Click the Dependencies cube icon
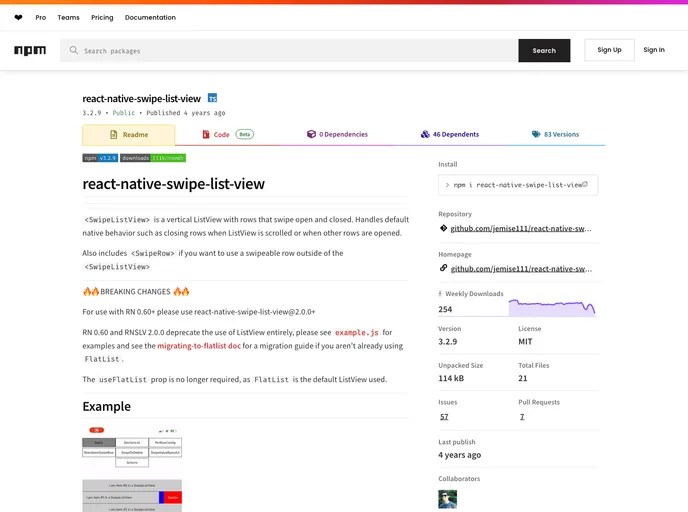The height and width of the screenshot is (512, 688). coord(311,134)
